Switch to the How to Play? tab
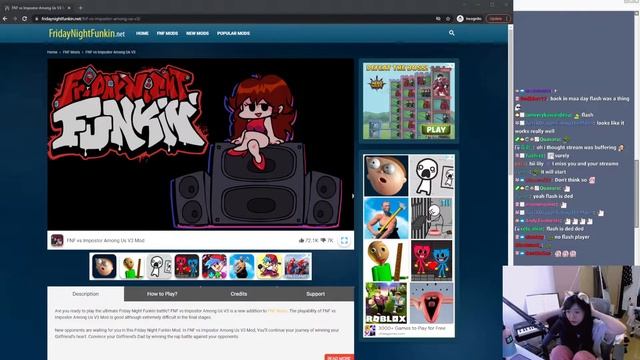 [x=162, y=294]
